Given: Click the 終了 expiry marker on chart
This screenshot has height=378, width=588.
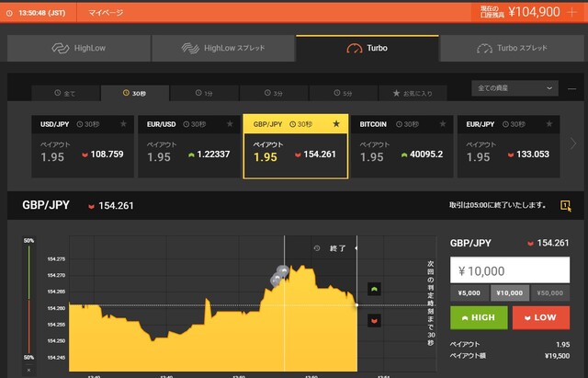Looking at the screenshot, I should [337, 248].
